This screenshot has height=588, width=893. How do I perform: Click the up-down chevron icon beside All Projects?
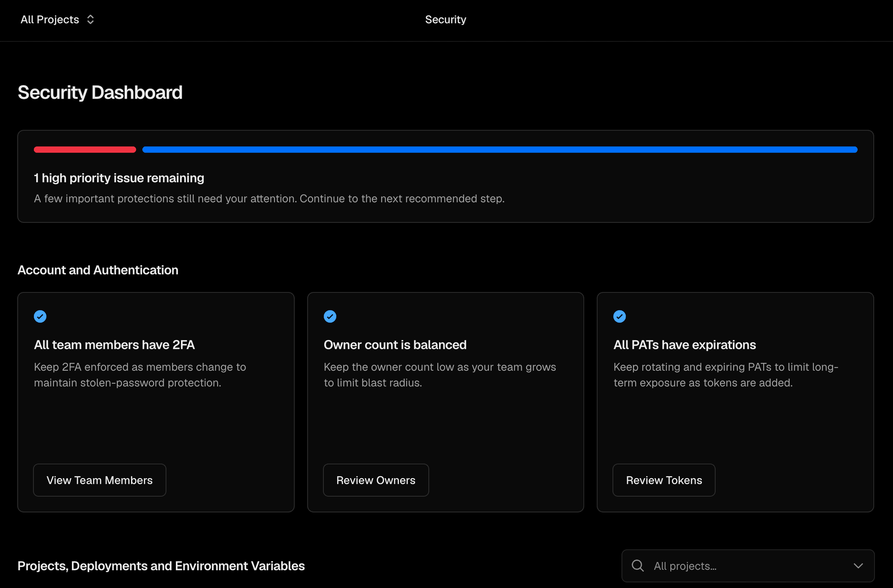pyautogui.click(x=90, y=20)
